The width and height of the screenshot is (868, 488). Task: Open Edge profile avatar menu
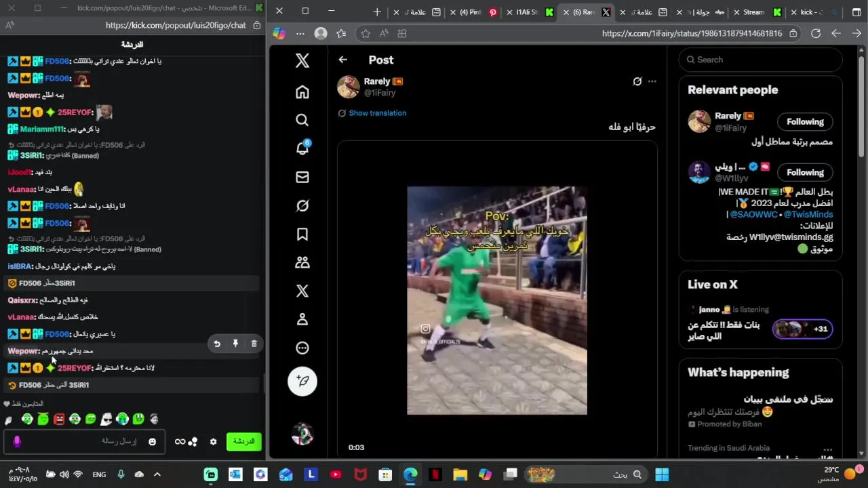pyautogui.click(x=321, y=33)
